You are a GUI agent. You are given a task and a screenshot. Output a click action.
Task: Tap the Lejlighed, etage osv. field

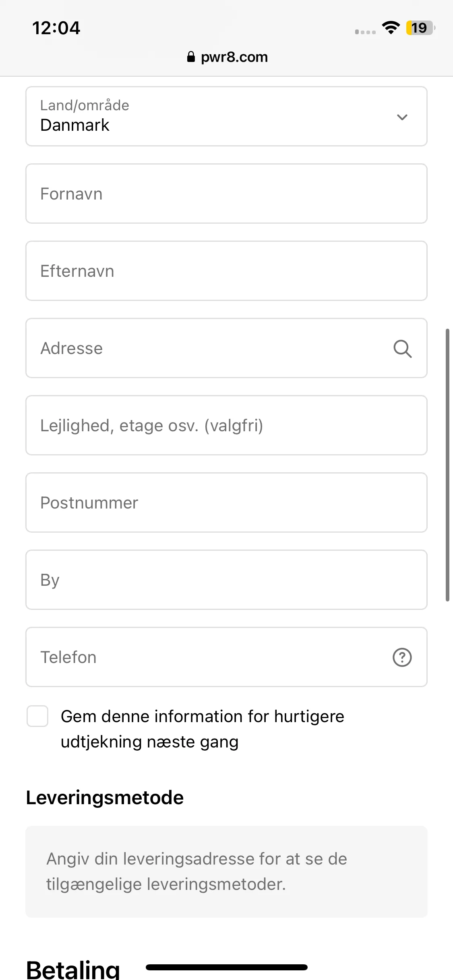click(x=226, y=425)
